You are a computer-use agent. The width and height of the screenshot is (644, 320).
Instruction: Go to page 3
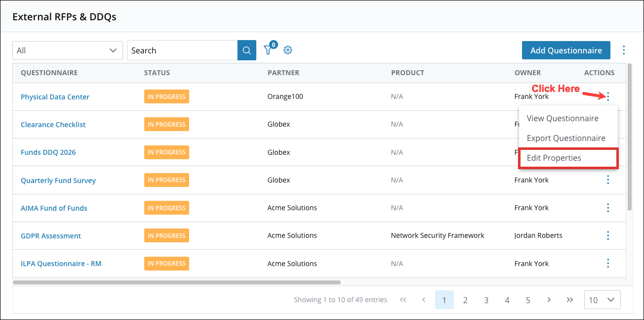tap(486, 300)
